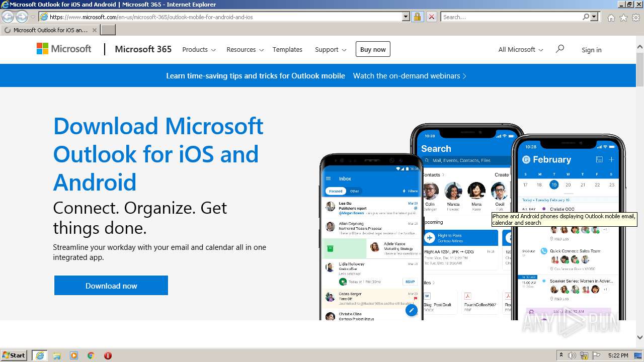Open the address bar history dropdown arrow
Viewport: 644px width, 362px height.
pos(406,17)
